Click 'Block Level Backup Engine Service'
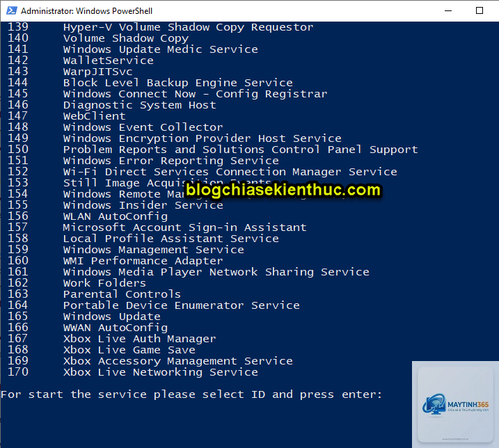Image resolution: width=499 pixels, height=448 pixels. [178, 83]
